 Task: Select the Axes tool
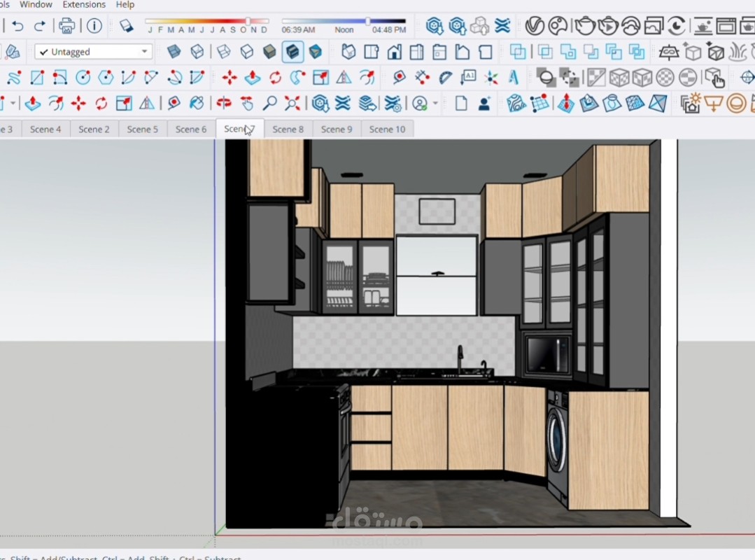click(x=491, y=78)
